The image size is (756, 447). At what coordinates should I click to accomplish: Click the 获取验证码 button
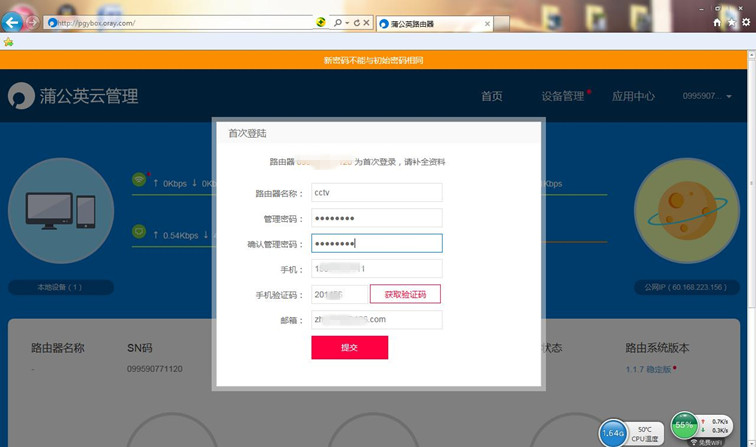(x=405, y=294)
